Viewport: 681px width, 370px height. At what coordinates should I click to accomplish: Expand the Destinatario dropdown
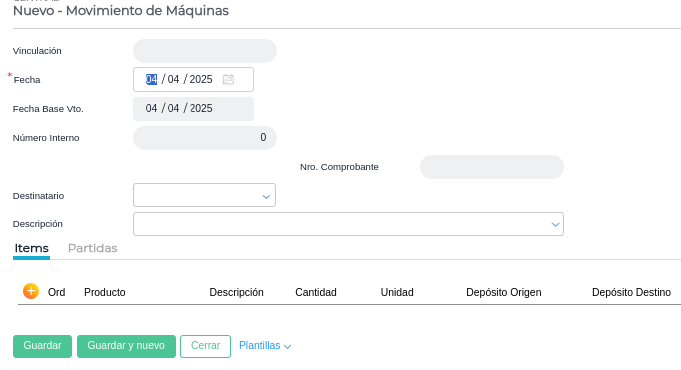[x=266, y=196]
